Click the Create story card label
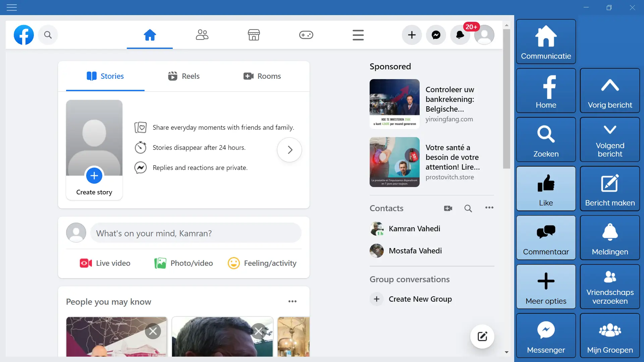This screenshot has width=644, height=362. point(94,192)
